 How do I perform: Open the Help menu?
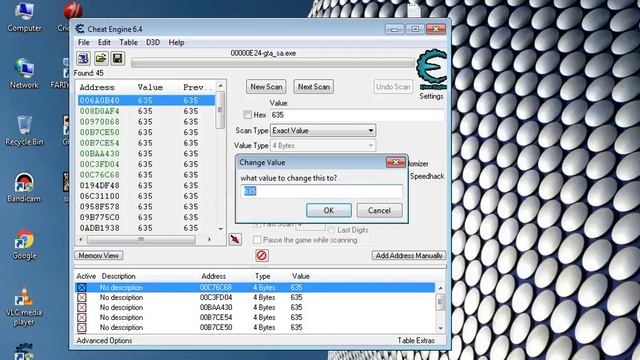(176, 42)
